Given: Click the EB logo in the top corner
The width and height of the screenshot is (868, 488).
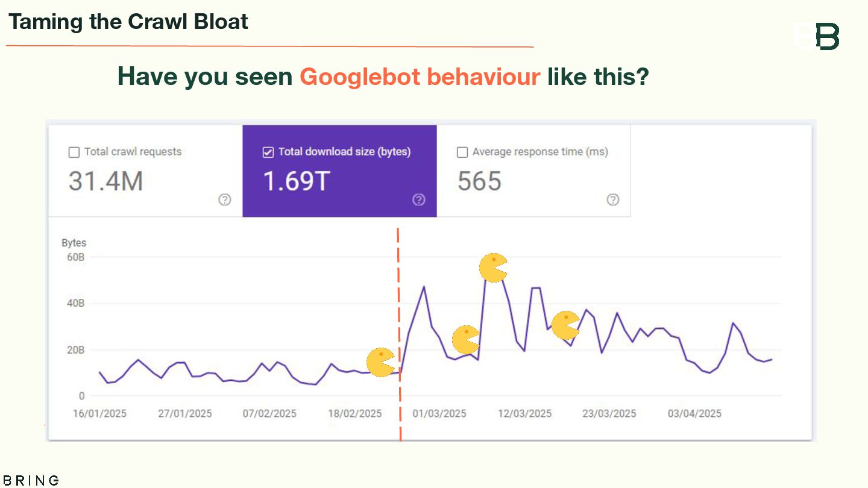Looking at the screenshot, I should coord(817,37).
